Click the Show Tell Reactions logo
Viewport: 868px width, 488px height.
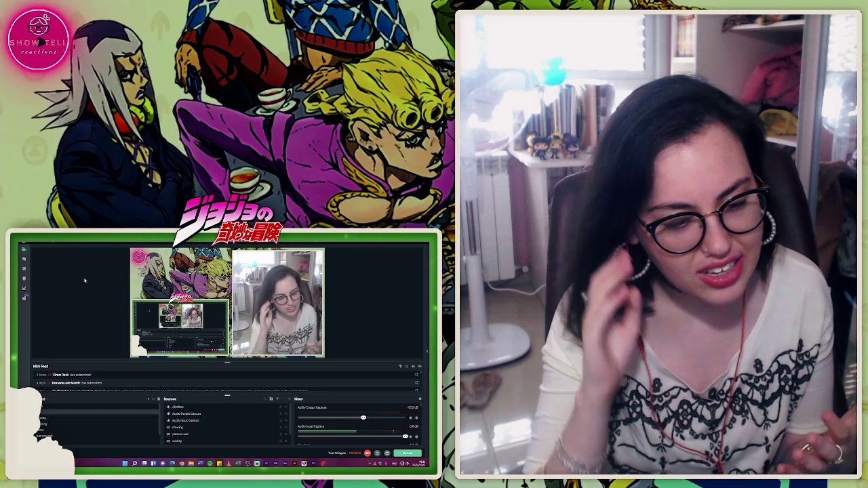click(39, 39)
